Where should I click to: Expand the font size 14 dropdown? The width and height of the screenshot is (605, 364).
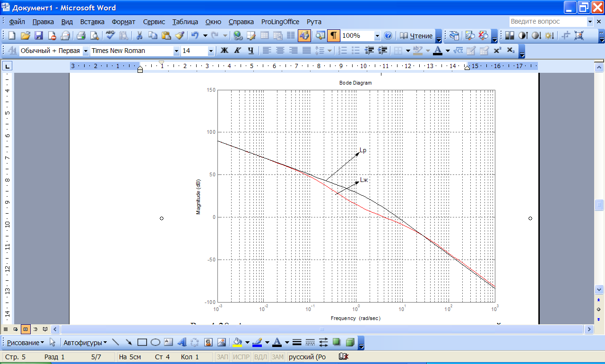point(211,51)
